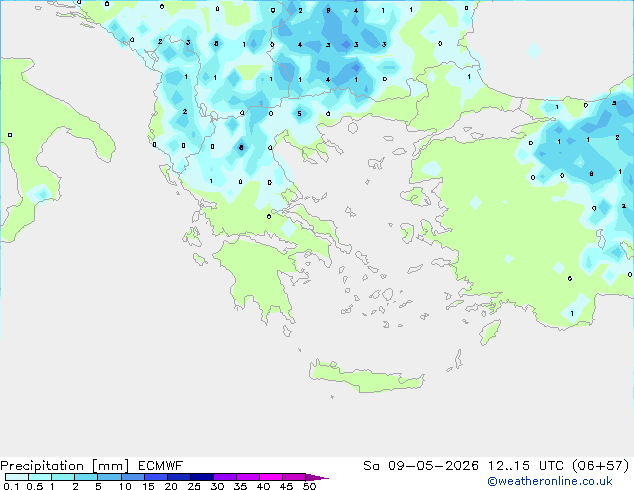The width and height of the screenshot is (634, 490).
Task: Pick the legend swatch between 30 and 35
Action: click(225, 477)
